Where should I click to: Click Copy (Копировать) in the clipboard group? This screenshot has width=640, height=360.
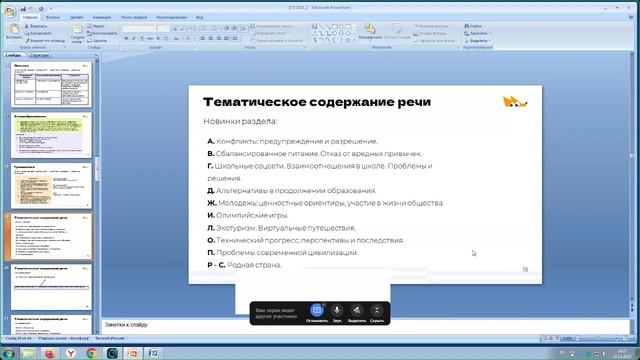pyautogui.click(x=38, y=33)
